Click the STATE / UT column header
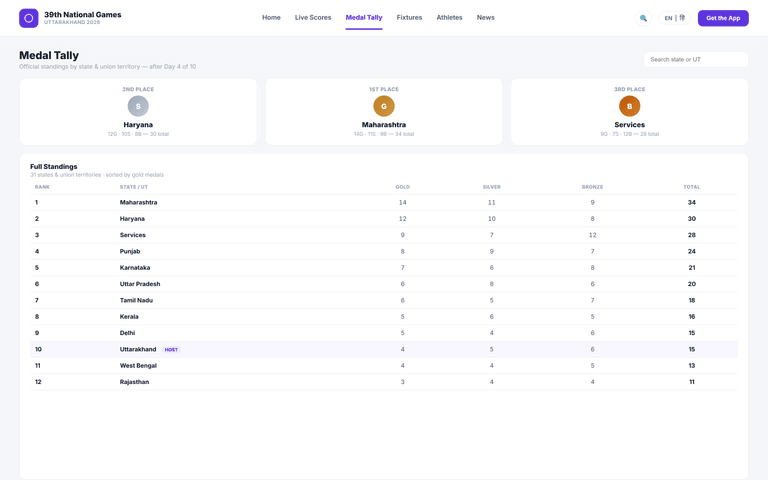Viewport: 768px width, 480px height. (x=134, y=187)
